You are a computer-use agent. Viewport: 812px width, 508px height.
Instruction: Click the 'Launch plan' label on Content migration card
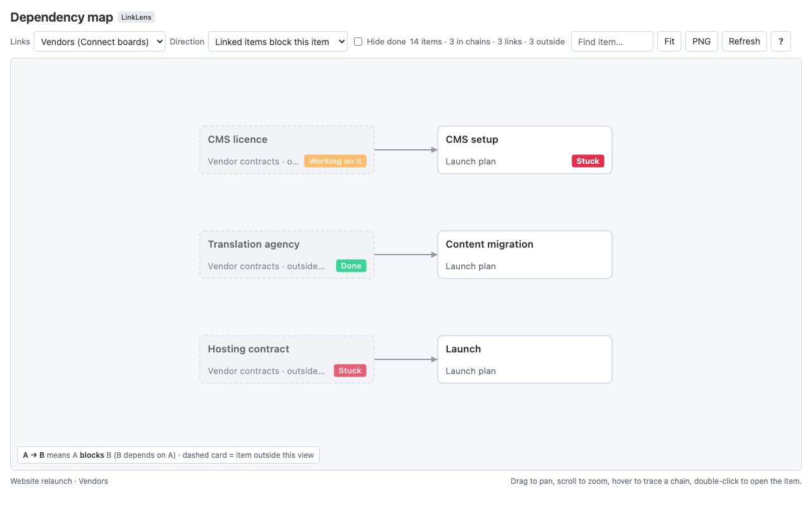(x=471, y=266)
